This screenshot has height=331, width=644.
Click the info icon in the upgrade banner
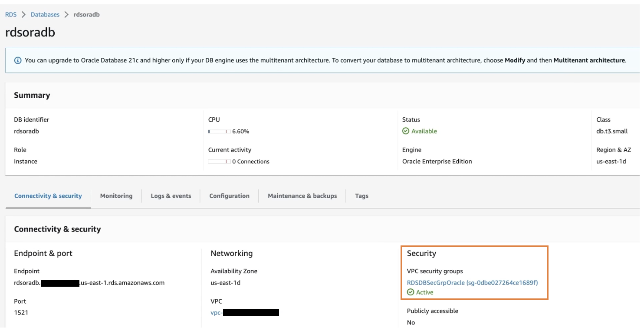[x=18, y=60]
